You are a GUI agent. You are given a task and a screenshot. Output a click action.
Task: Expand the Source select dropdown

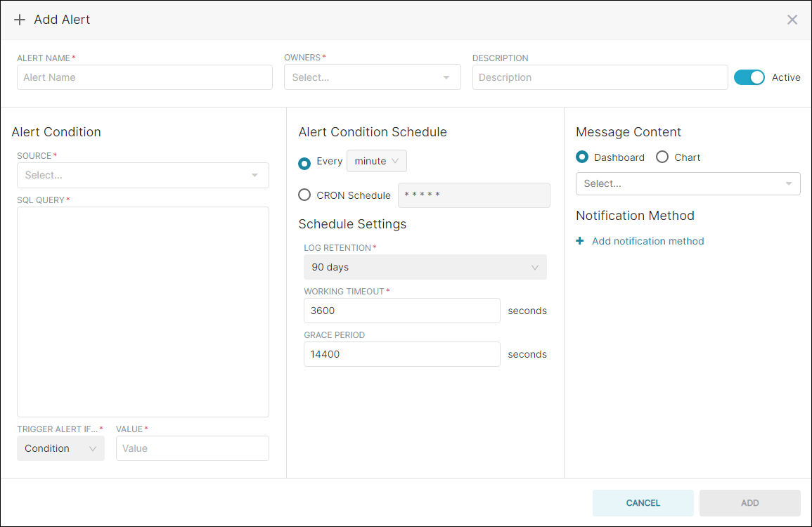pos(143,175)
